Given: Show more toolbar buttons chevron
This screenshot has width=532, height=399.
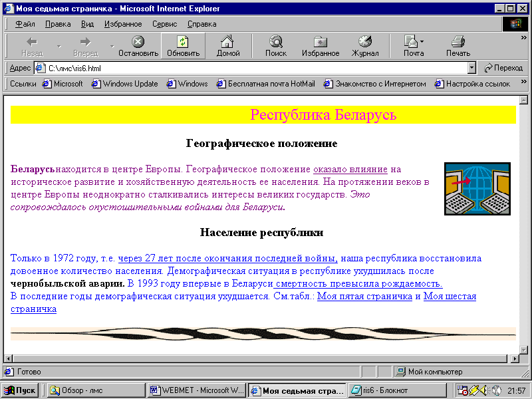Looking at the screenshot, I should point(523,38).
